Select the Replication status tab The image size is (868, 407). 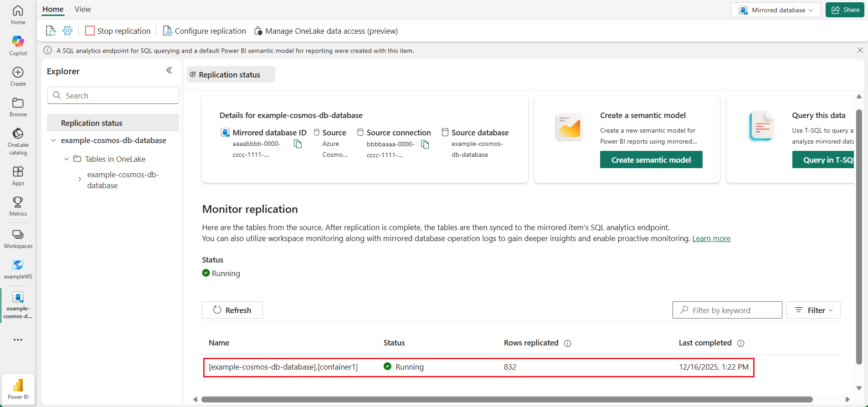tap(231, 75)
